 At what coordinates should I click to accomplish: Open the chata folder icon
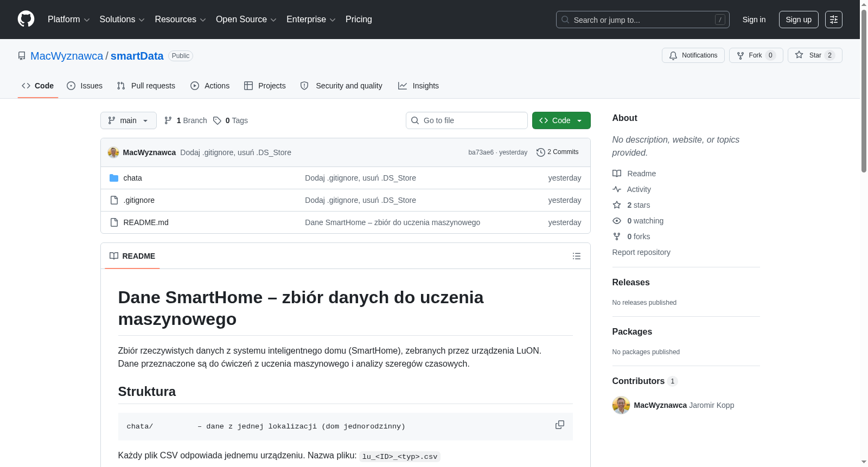coord(114,178)
